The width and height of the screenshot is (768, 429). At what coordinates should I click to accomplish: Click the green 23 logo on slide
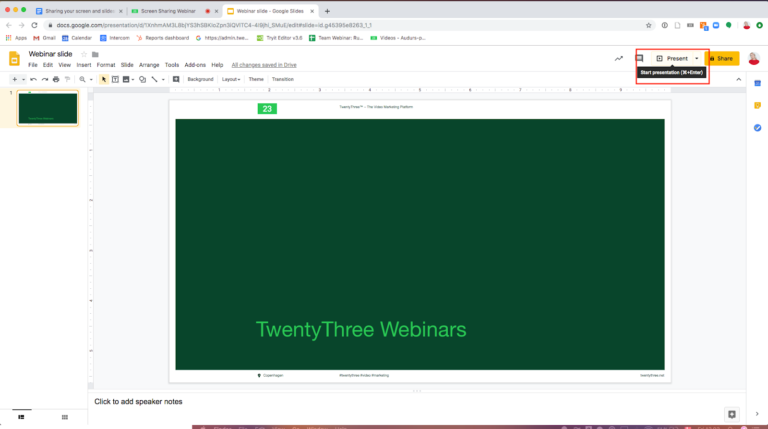pyautogui.click(x=267, y=109)
